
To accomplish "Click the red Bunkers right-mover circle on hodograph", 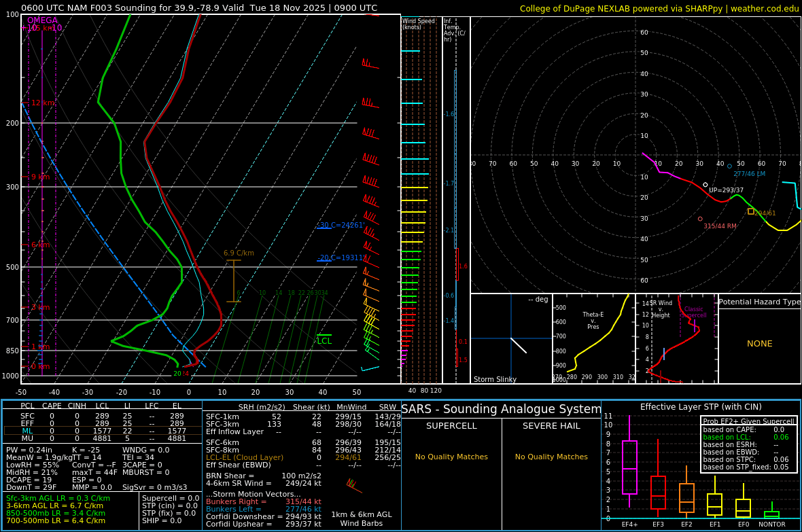I will 700,219.
